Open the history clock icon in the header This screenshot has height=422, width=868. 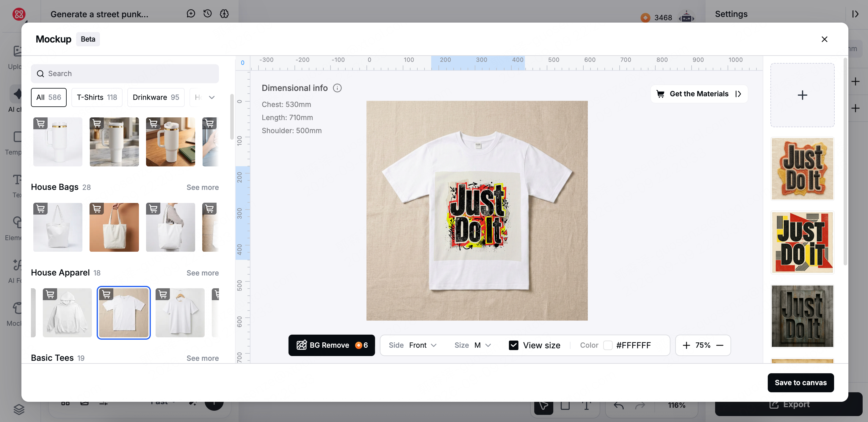pos(208,13)
